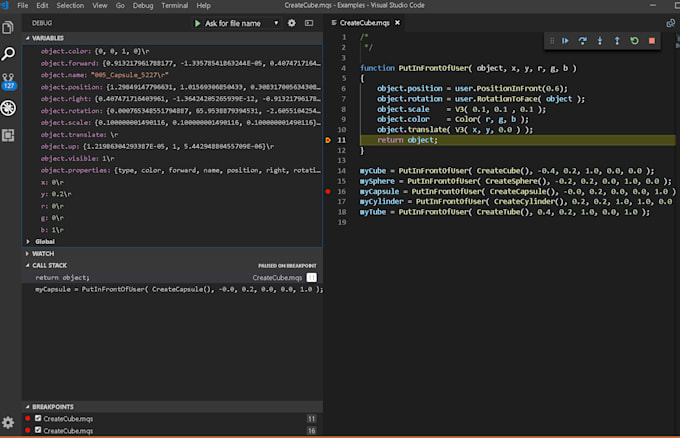Open the Manage gear at bottom left
The height and width of the screenshot is (438, 680).
8,422
